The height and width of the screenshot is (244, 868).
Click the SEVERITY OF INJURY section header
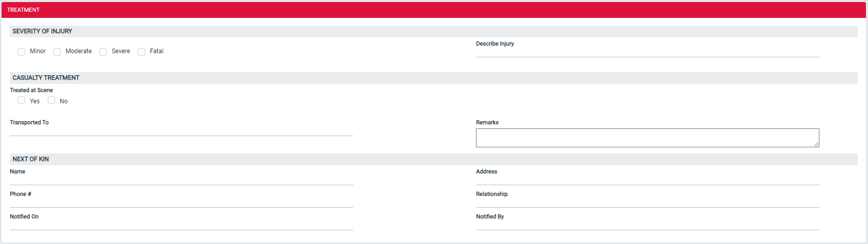tap(433, 31)
